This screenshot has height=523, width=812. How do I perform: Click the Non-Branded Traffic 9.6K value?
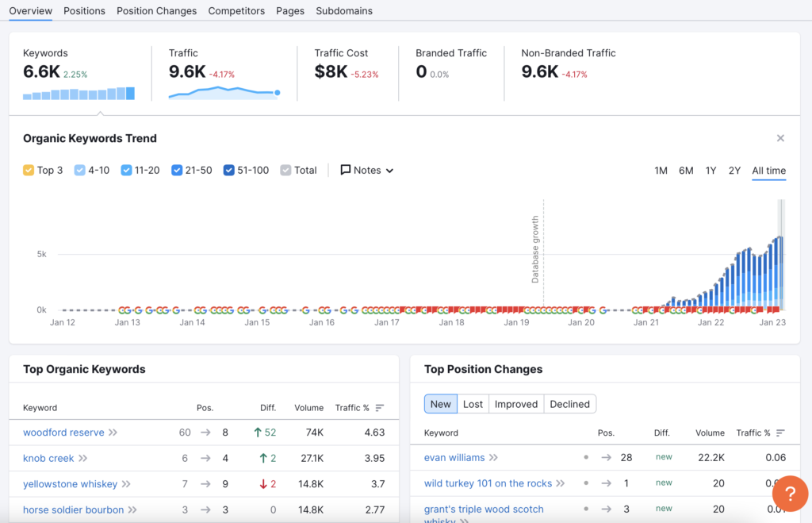click(x=539, y=72)
